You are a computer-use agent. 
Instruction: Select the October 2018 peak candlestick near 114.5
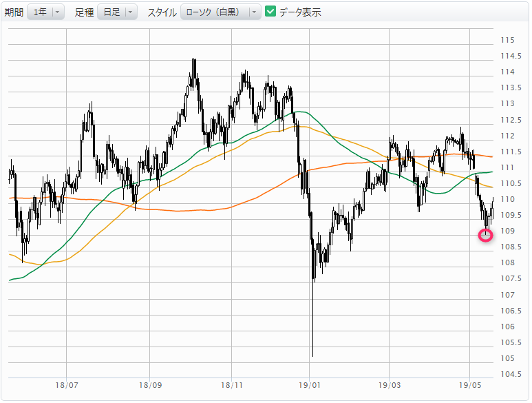pyautogui.click(x=193, y=73)
